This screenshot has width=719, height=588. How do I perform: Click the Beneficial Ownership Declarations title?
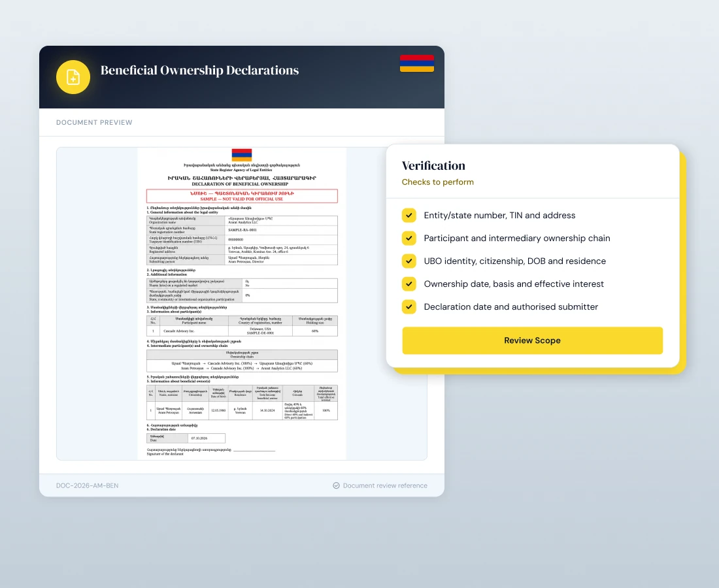[199, 70]
